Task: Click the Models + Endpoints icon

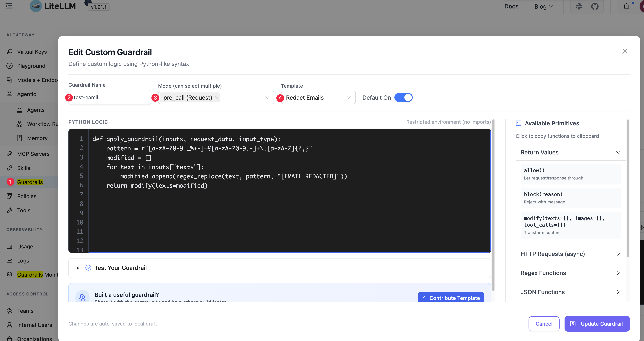Action: click(x=10, y=80)
